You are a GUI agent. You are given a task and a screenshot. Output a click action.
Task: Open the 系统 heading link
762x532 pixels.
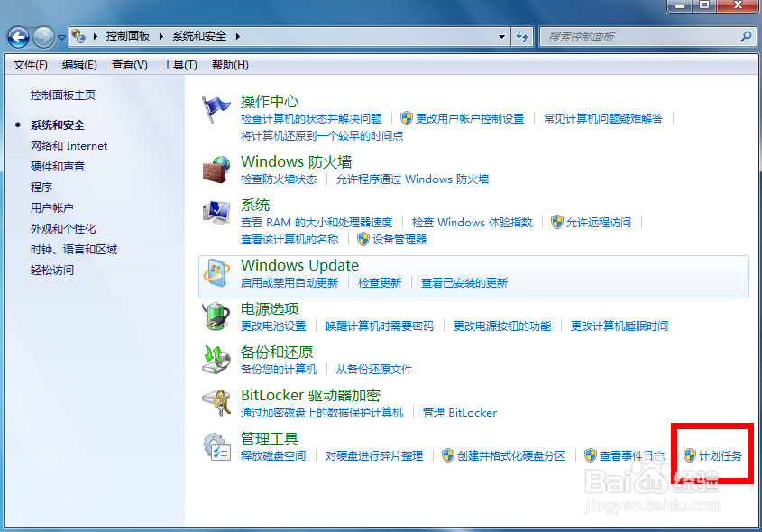(x=255, y=205)
